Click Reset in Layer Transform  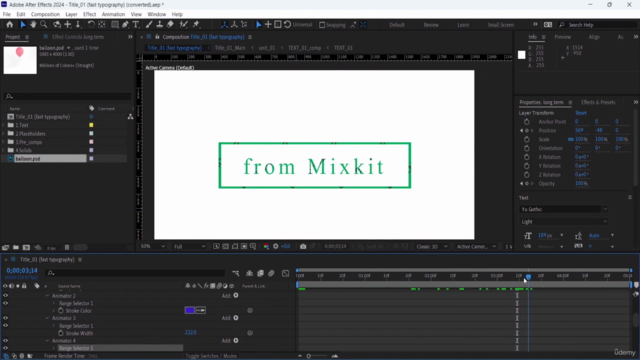click(581, 113)
